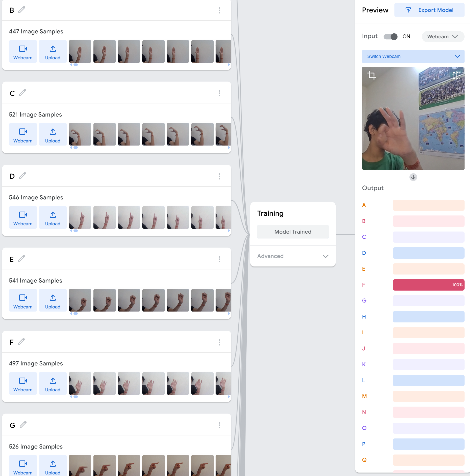Click the live webcam preview image
The image size is (470, 476).
[x=413, y=118]
